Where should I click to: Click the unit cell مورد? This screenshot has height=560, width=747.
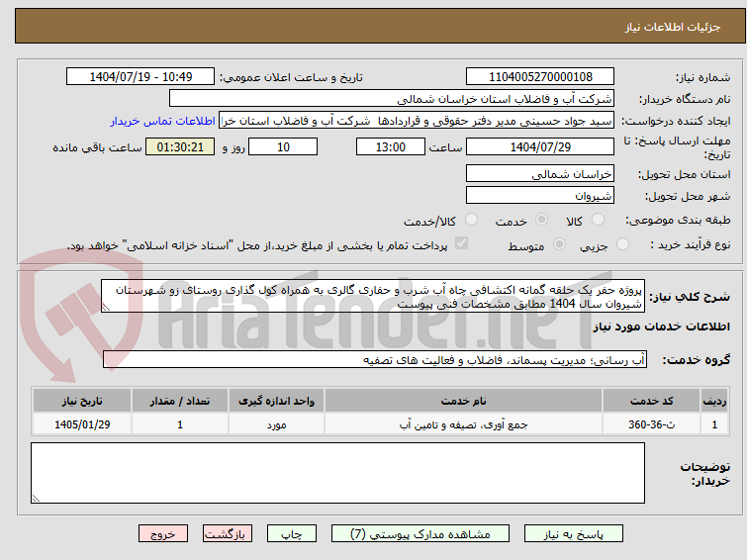tap(276, 424)
